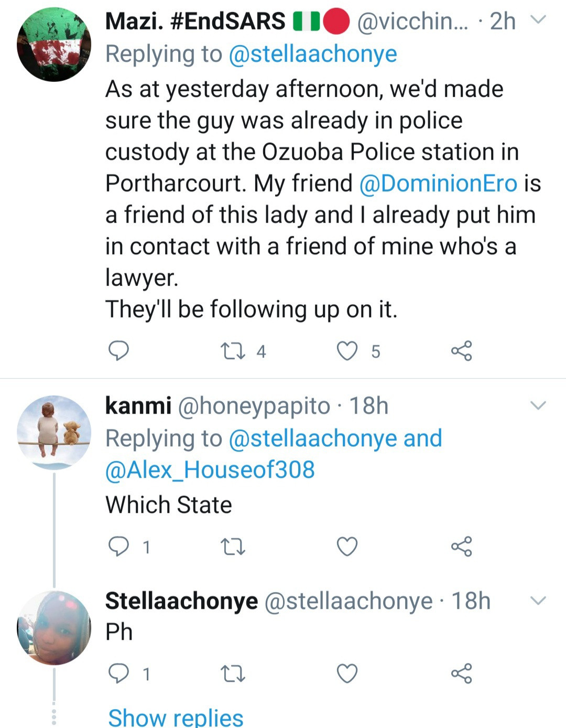The image size is (566, 728).
Task: Retweet Stellaachonye's "Ph" tweet
Action: tap(233, 674)
